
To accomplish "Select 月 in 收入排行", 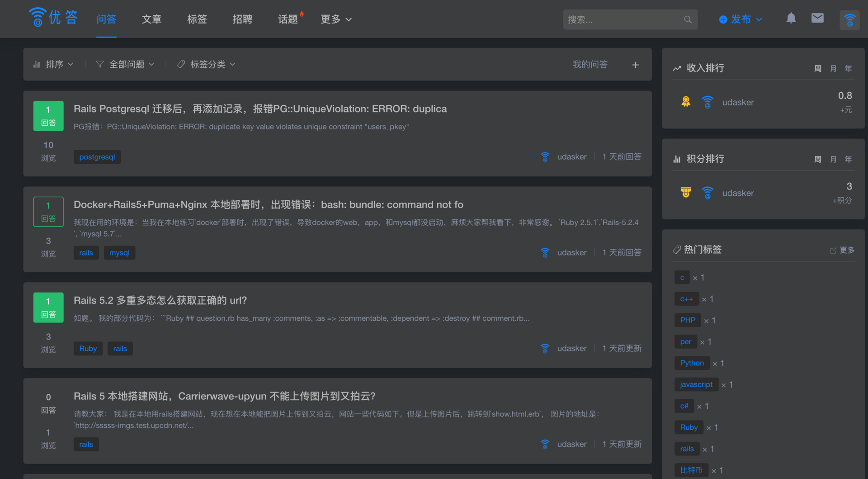I will pos(833,69).
